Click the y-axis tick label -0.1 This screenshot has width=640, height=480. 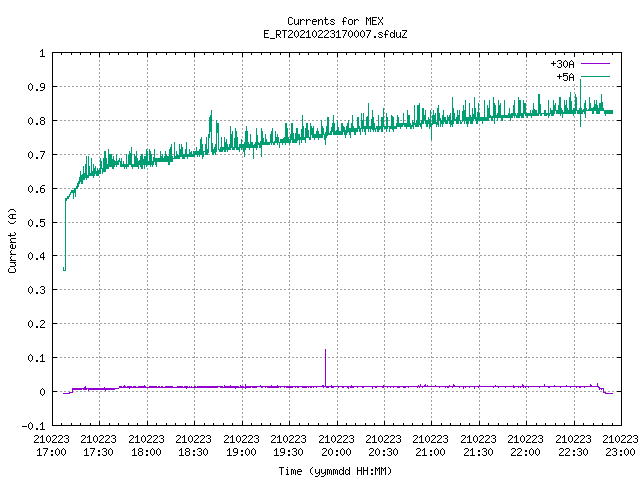33,426
